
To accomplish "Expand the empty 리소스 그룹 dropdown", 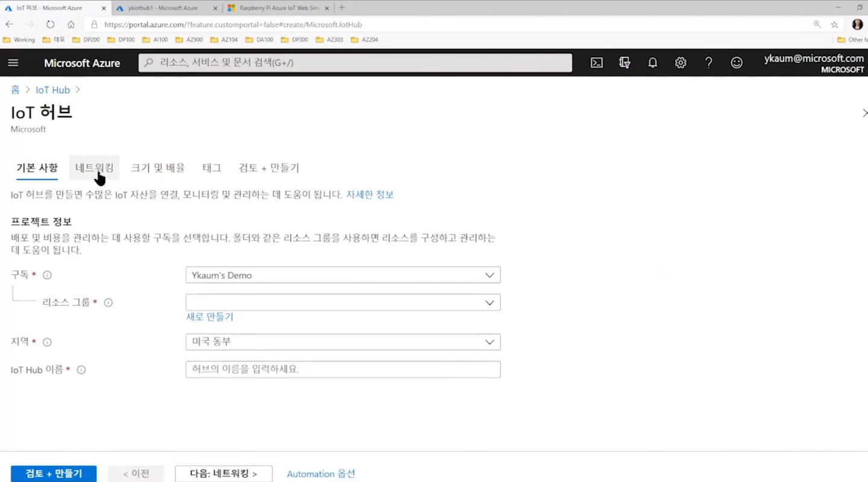I will pyautogui.click(x=343, y=302).
